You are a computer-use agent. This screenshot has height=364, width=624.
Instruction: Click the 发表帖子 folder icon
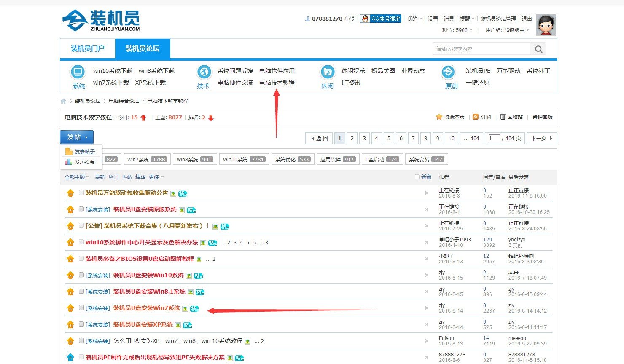tap(69, 152)
